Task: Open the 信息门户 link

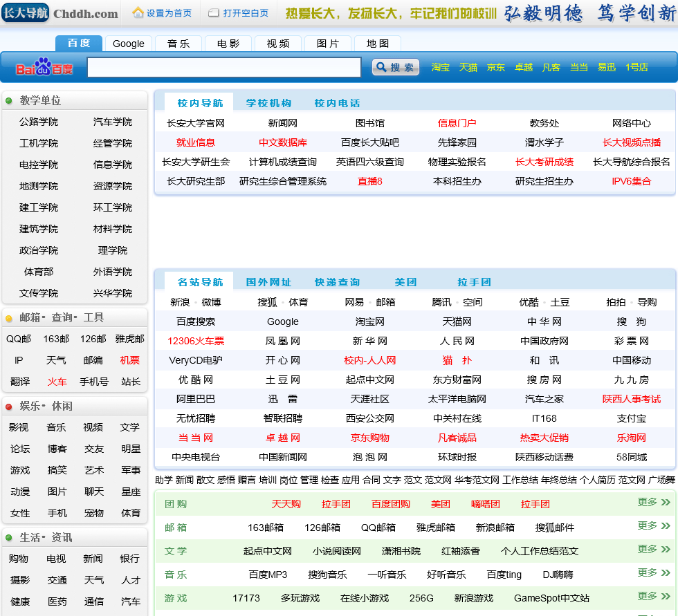Action: 457,123
